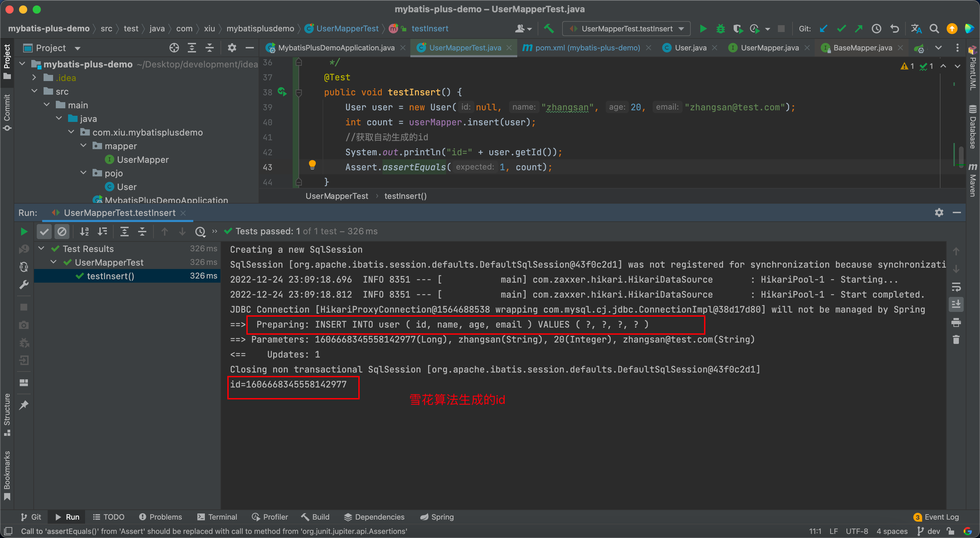Toggle Pin Tab icon in Run panel
Image resolution: width=980 pixels, height=538 pixels.
coord(23,405)
